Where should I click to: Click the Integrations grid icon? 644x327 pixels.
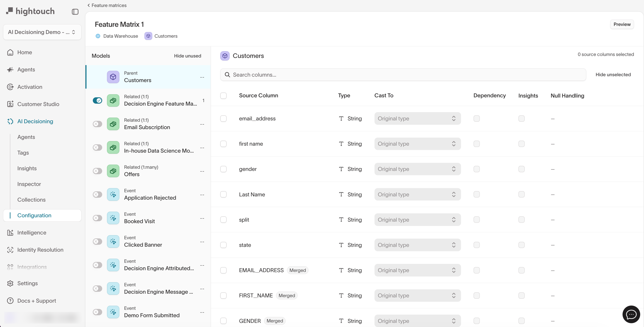click(x=10, y=267)
